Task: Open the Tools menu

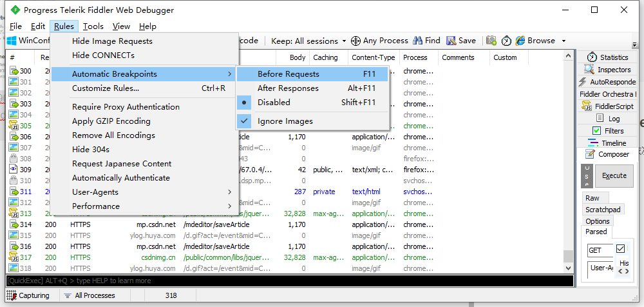Action: tap(93, 26)
